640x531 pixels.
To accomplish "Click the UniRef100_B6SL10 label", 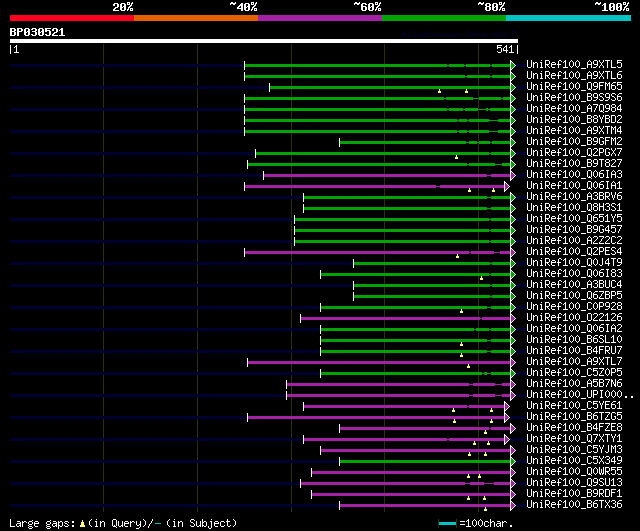I will coord(574,340).
